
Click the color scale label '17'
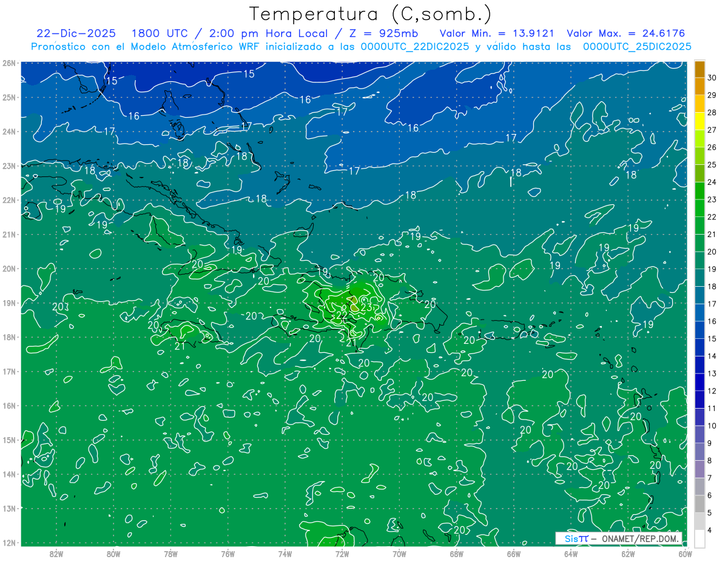(712, 304)
